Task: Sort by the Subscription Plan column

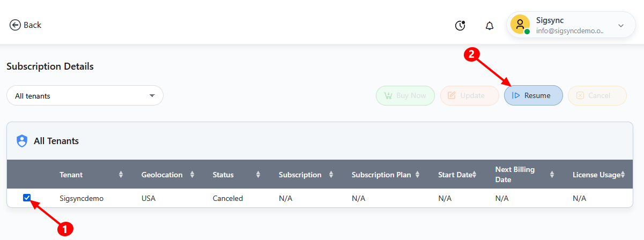Action: click(417, 175)
